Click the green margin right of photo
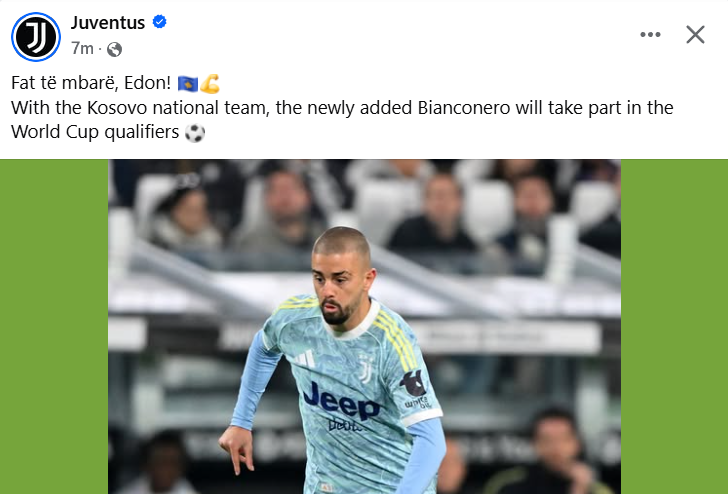The image size is (728, 494). click(674, 326)
